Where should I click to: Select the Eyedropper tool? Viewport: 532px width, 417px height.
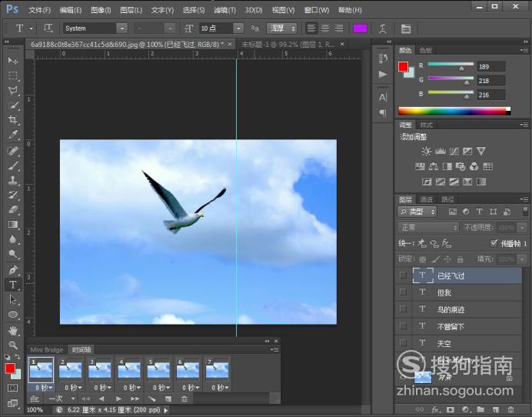(13, 135)
